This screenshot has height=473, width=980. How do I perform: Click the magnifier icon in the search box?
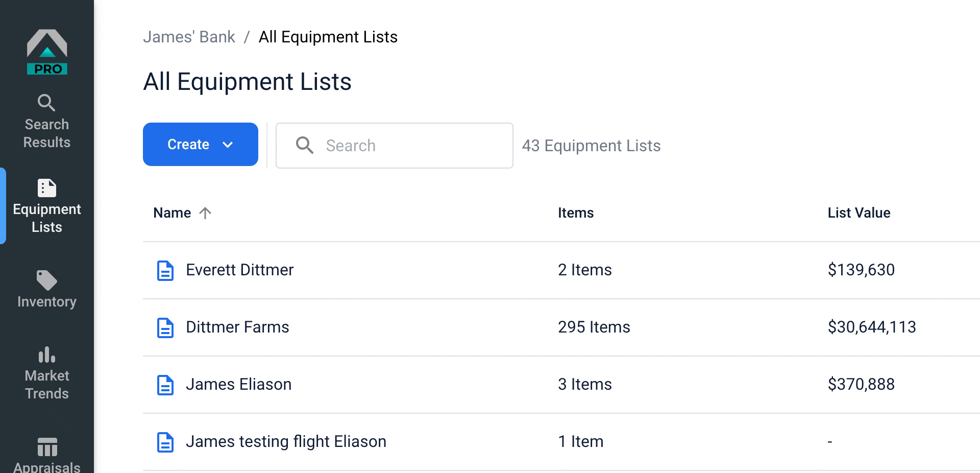304,145
